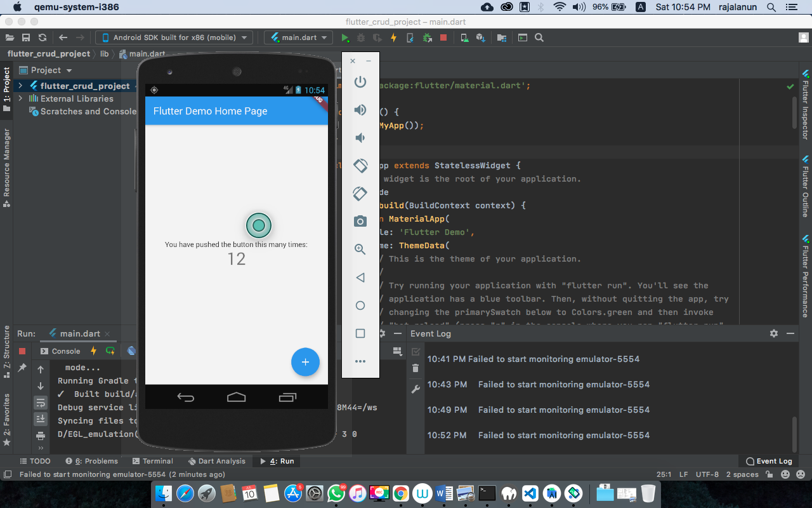This screenshot has height=508, width=812.
Task: Print console output with printer icon
Action: 41,436
